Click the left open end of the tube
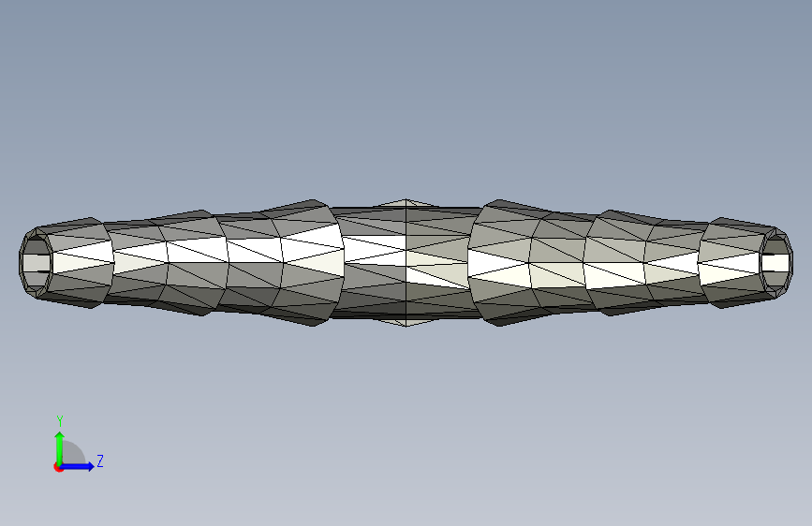 36,262
